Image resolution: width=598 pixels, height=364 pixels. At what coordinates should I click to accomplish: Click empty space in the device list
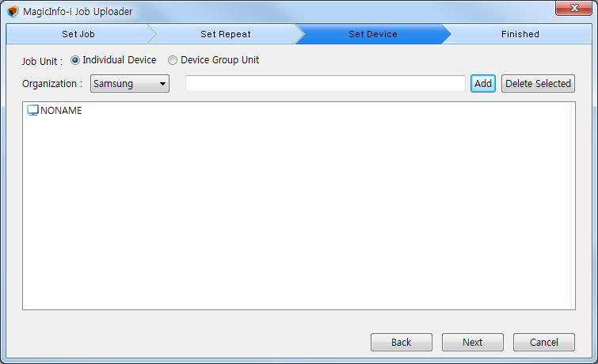297,214
